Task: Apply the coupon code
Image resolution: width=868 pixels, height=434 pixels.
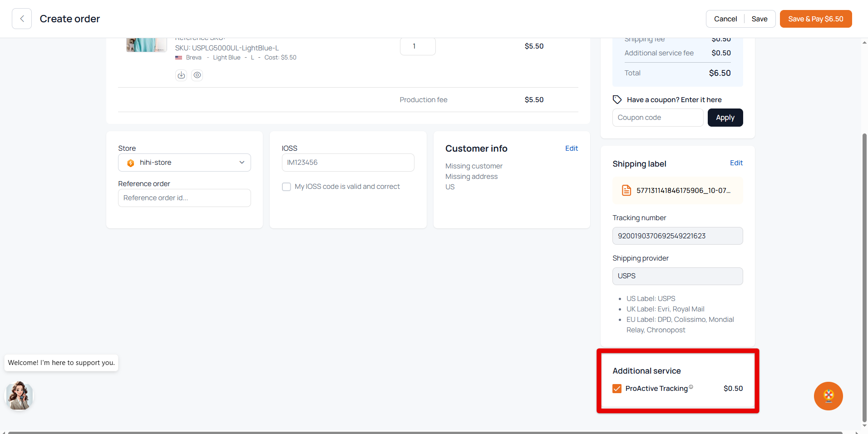Action: click(725, 118)
